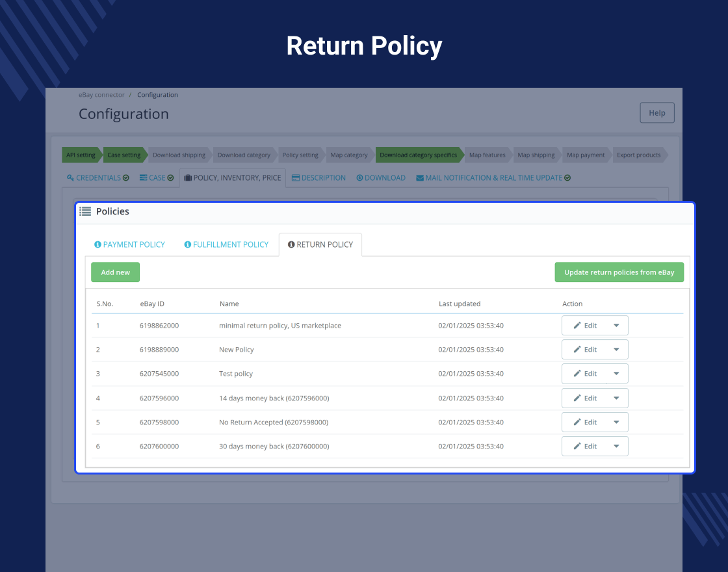Open action dropdown for minimal return policy row
The width and height of the screenshot is (728, 572).
[617, 326]
